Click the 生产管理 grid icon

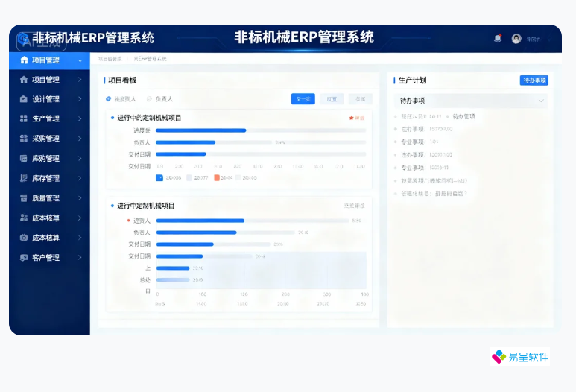(24, 118)
